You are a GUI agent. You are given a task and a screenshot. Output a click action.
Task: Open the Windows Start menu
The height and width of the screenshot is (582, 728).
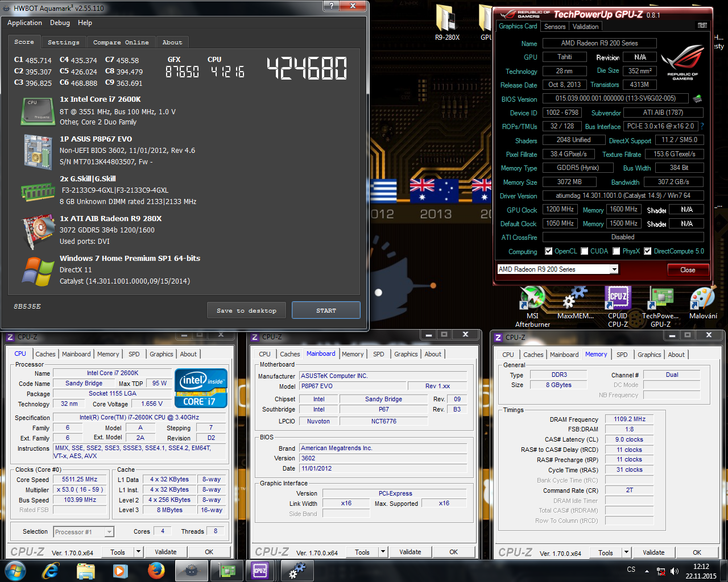[15, 571]
